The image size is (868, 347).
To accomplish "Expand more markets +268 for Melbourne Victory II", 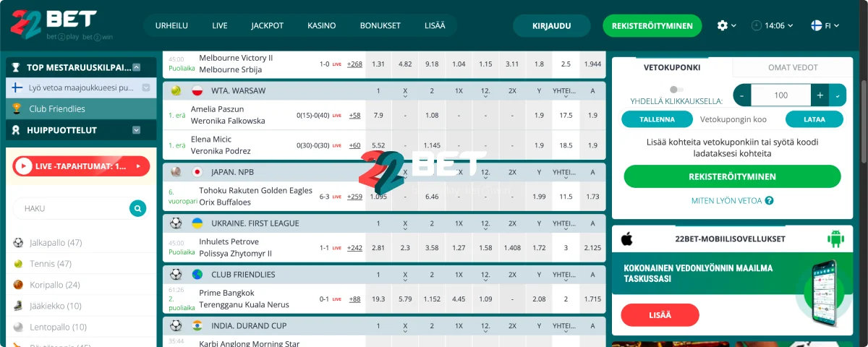I will tap(354, 64).
